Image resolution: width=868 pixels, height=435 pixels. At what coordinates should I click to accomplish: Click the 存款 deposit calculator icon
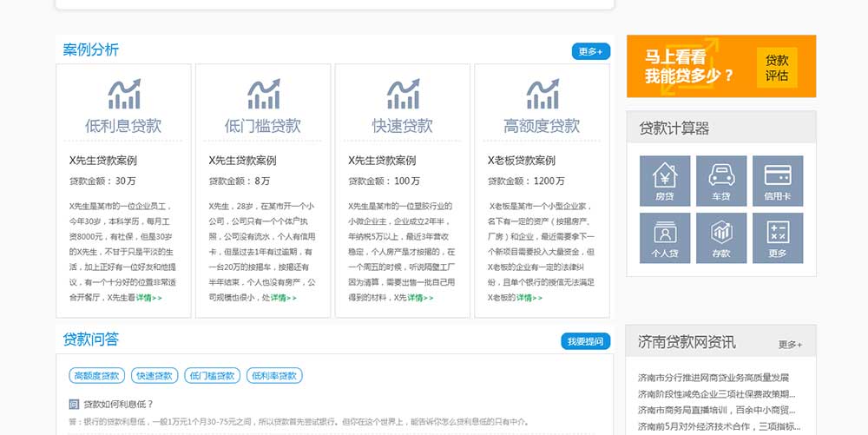[x=721, y=238]
